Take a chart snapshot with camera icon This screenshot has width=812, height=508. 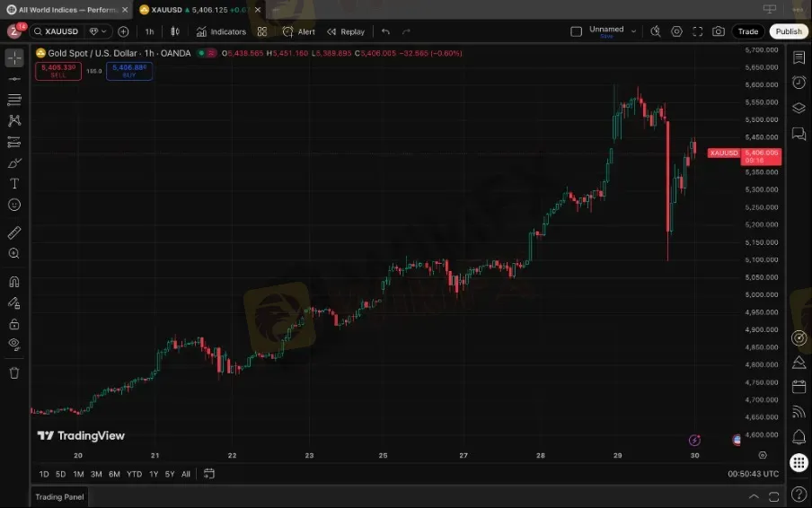point(719,31)
